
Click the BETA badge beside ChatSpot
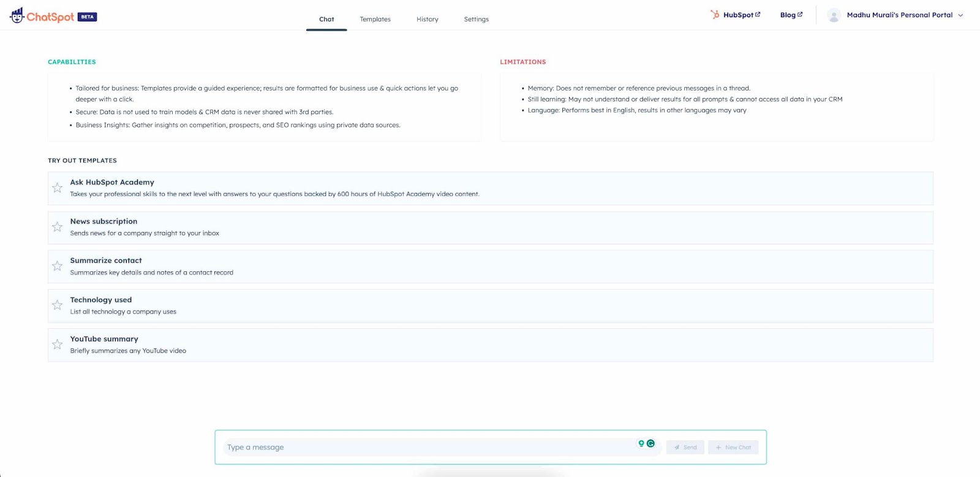coord(88,17)
